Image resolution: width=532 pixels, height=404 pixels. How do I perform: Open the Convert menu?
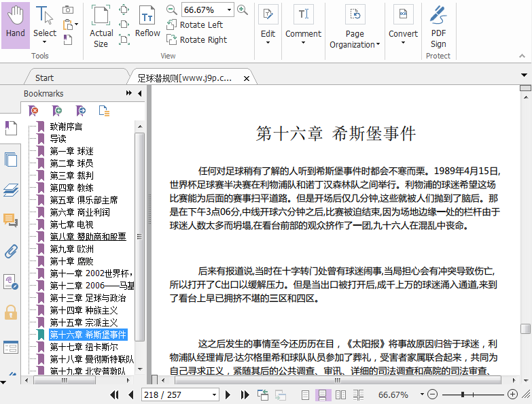403,25
